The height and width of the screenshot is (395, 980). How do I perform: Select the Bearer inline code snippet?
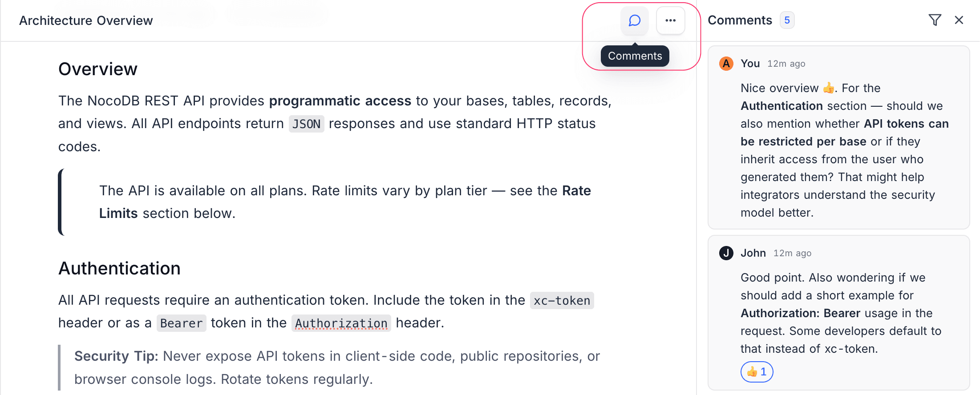[x=181, y=323]
